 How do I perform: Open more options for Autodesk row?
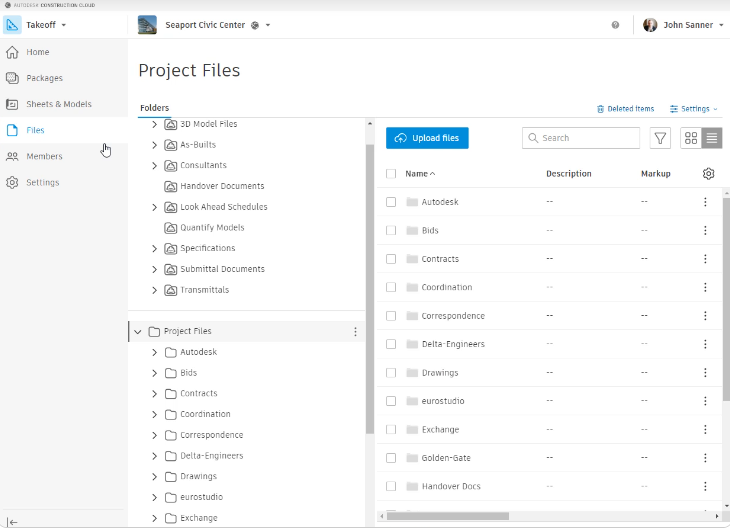705,202
